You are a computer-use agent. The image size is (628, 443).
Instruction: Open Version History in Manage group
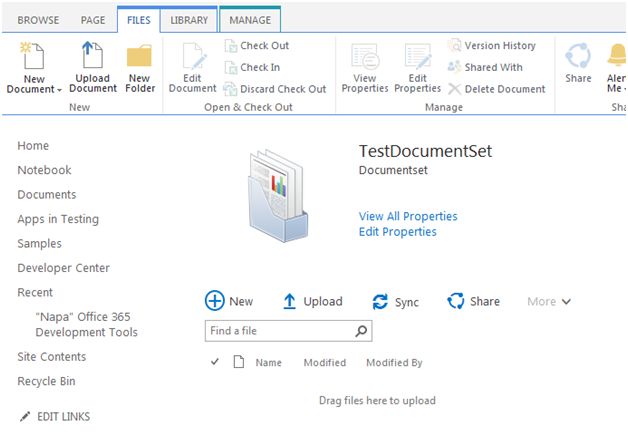[x=491, y=46]
